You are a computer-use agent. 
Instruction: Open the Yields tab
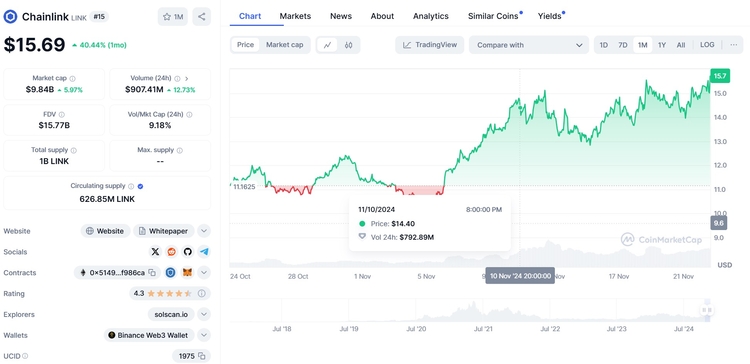(550, 16)
